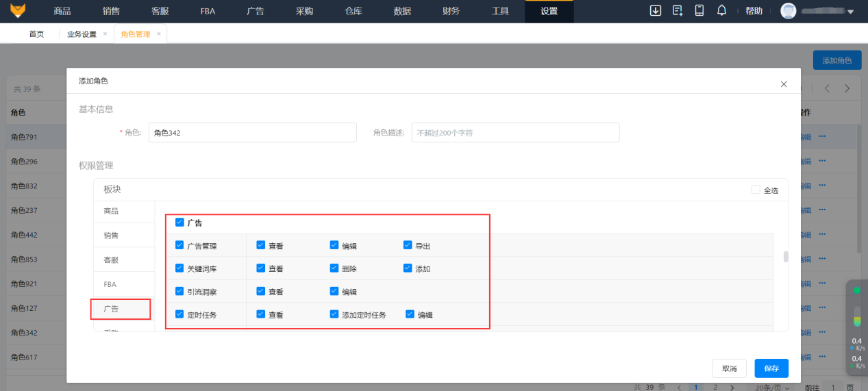Viewport: 868px width, 391px height.
Task: Close the 添加角色 dialog with X
Action: click(784, 84)
